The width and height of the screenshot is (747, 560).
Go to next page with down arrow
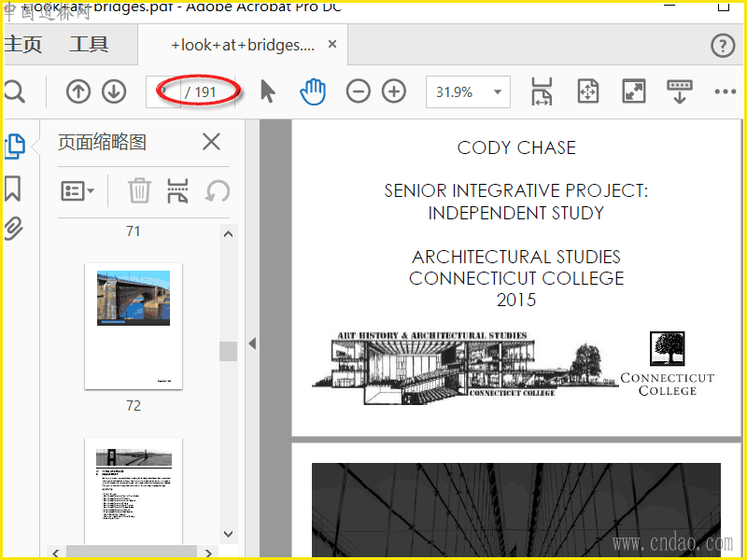coord(114,91)
